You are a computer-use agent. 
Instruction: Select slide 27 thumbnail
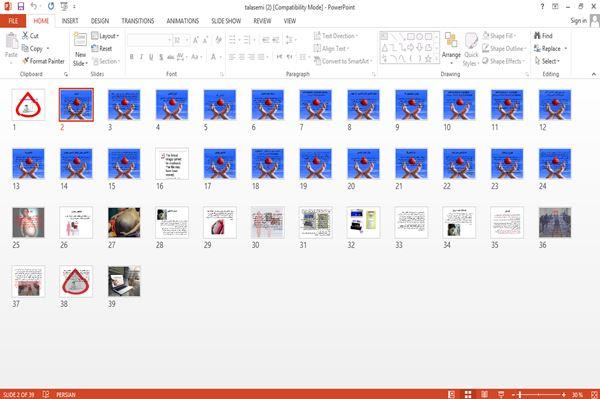click(124, 223)
